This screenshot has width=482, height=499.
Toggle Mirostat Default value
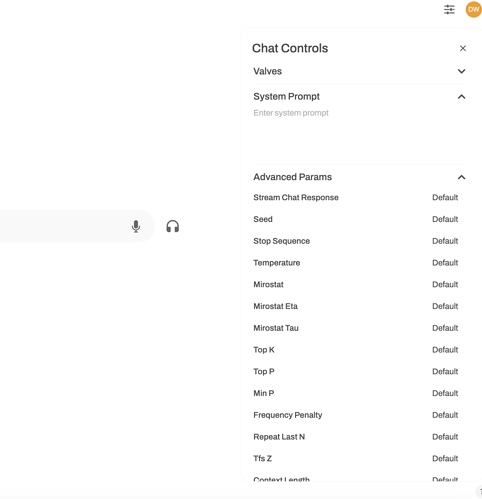pyautogui.click(x=445, y=284)
